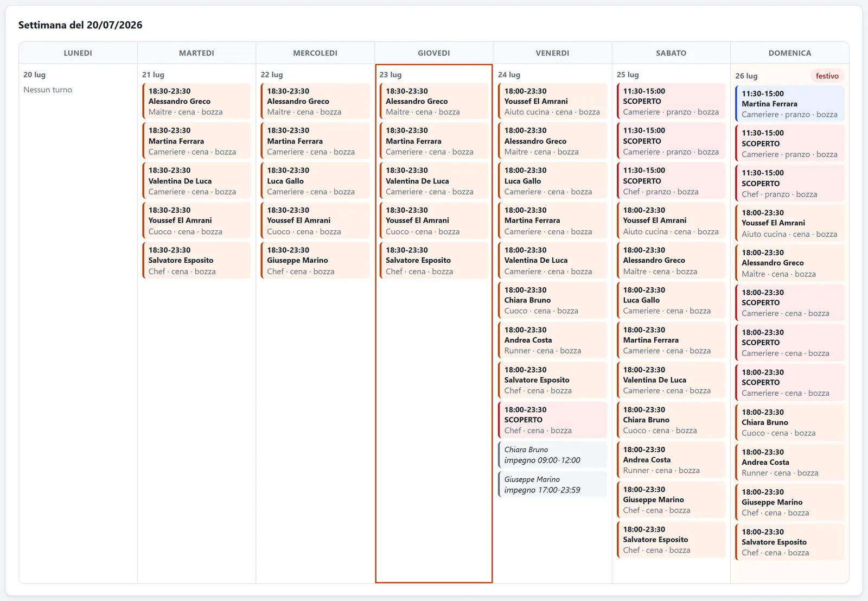Select the LUNEDI column header
The height and width of the screenshot is (601, 868).
[78, 53]
